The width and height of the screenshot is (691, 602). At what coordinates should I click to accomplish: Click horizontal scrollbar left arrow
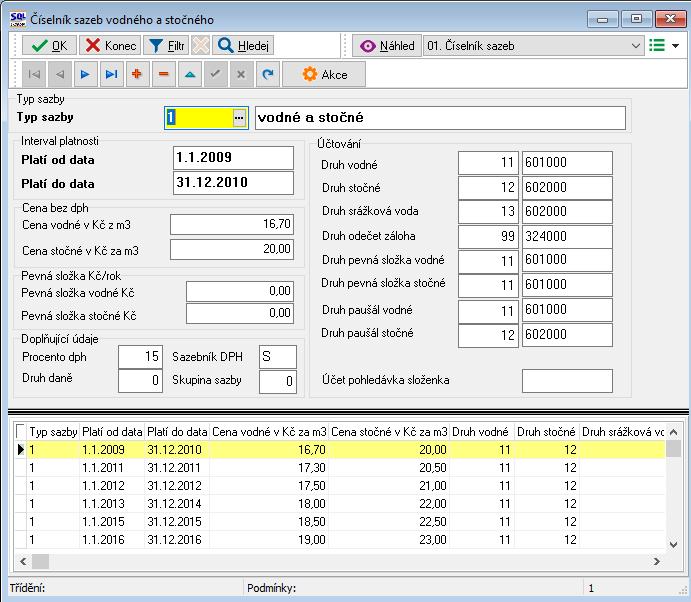click(x=23, y=561)
